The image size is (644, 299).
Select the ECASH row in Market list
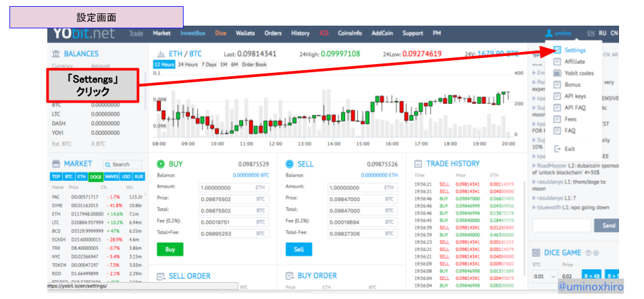[x=97, y=240]
